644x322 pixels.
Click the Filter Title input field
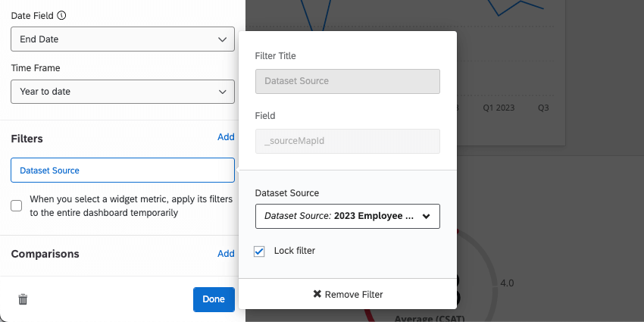[x=348, y=81]
